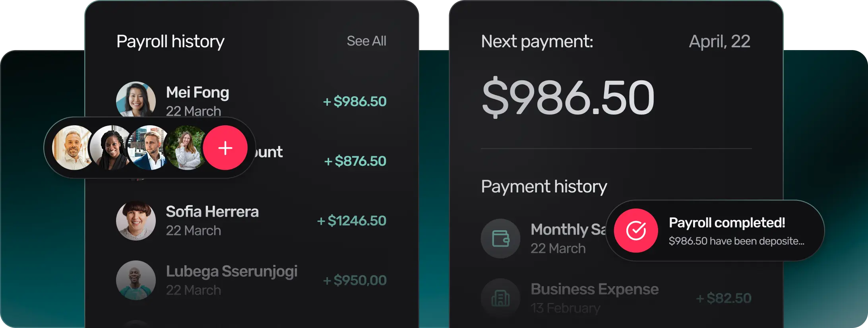
Task: Click Mei Fong's profile avatar
Action: tap(136, 99)
